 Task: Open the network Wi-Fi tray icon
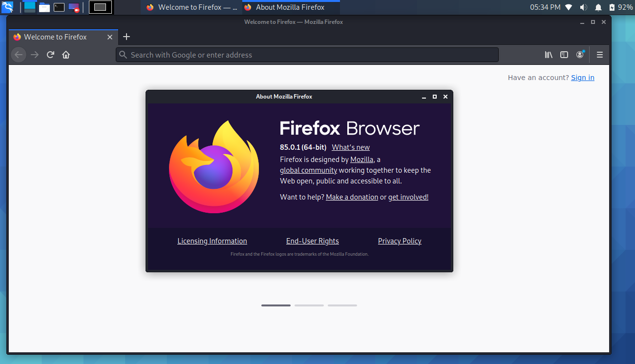pyautogui.click(x=569, y=7)
